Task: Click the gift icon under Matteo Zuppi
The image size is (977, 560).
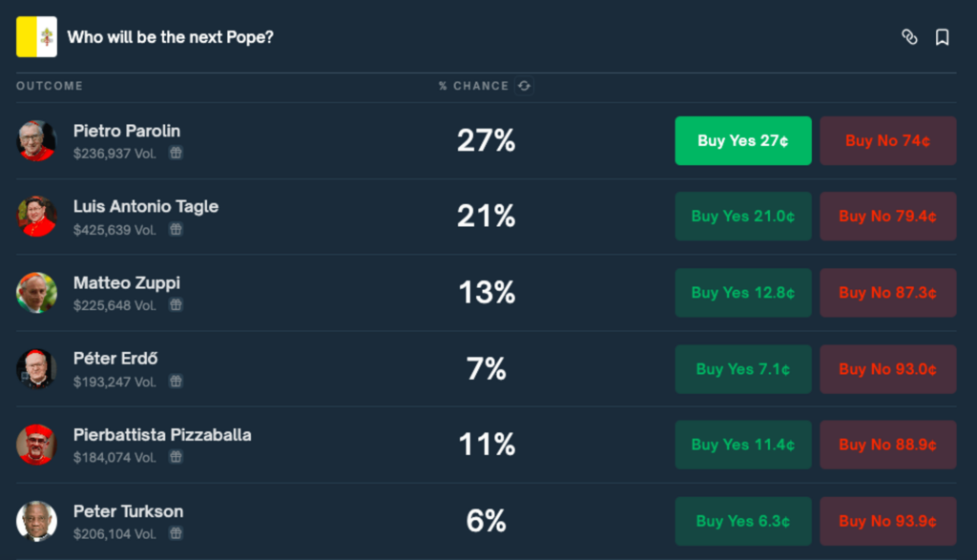Action: (176, 305)
